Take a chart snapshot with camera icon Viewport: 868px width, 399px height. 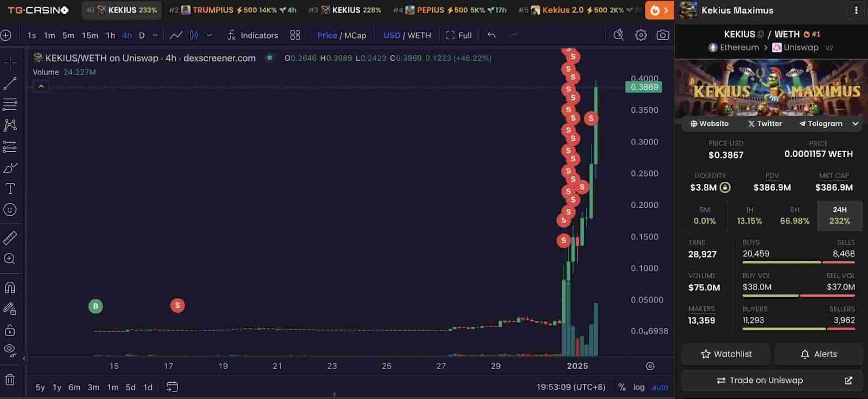(x=662, y=35)
